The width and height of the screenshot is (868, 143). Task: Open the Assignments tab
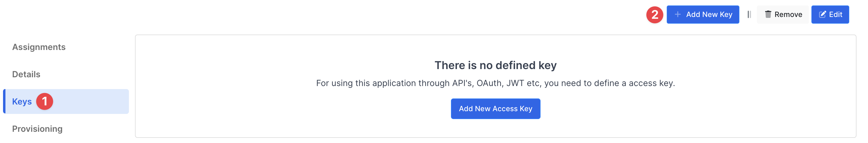(x=39, y=47)
